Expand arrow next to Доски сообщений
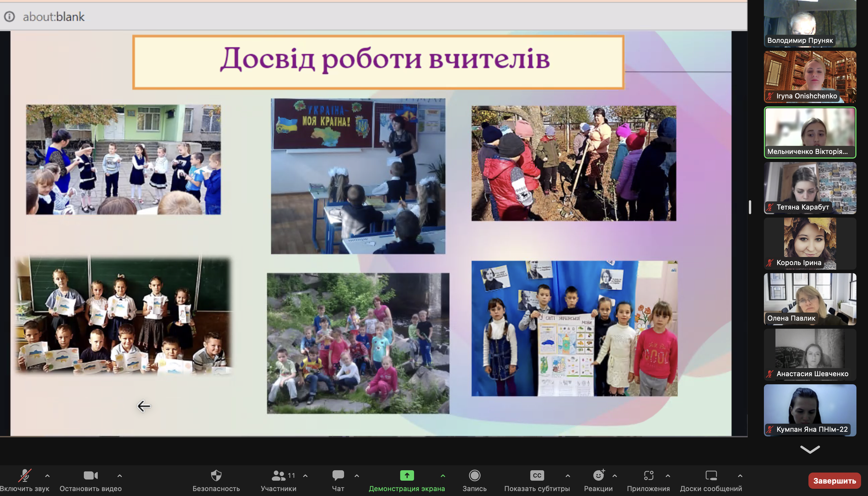 click(740, 475)
